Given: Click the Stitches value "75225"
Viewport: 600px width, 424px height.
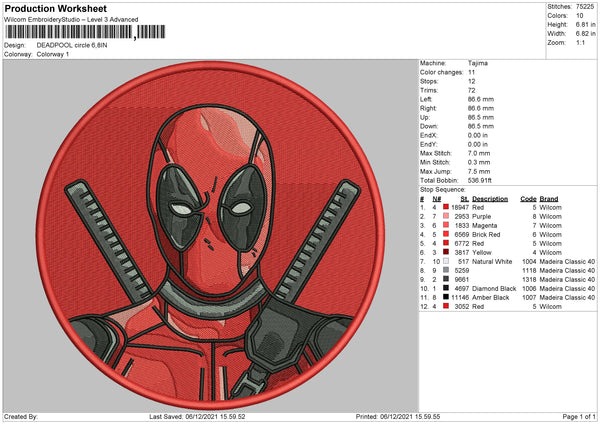Looking at the screenshot, I should point(584,7).
